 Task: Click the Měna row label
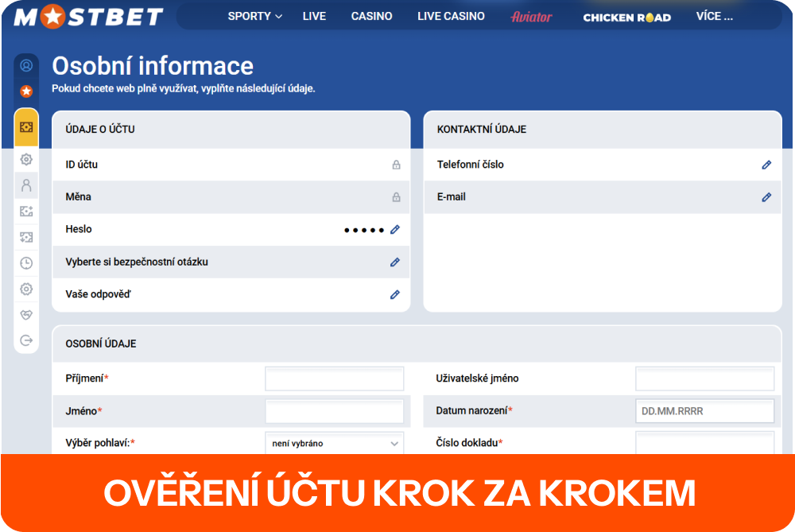pos(78,196)
